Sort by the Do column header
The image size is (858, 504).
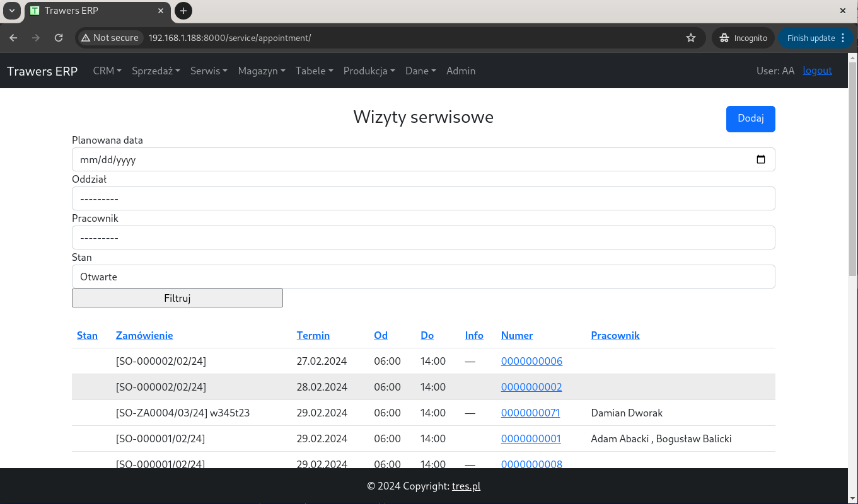[x=427, y=335]
